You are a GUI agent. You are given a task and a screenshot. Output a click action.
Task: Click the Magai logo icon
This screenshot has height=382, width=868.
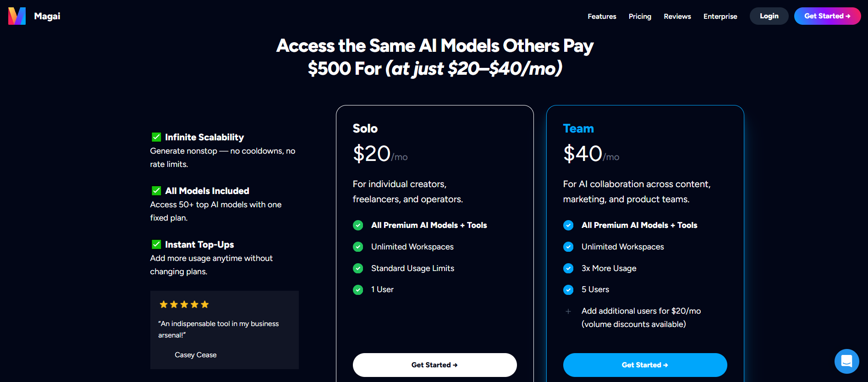[16, 16]
